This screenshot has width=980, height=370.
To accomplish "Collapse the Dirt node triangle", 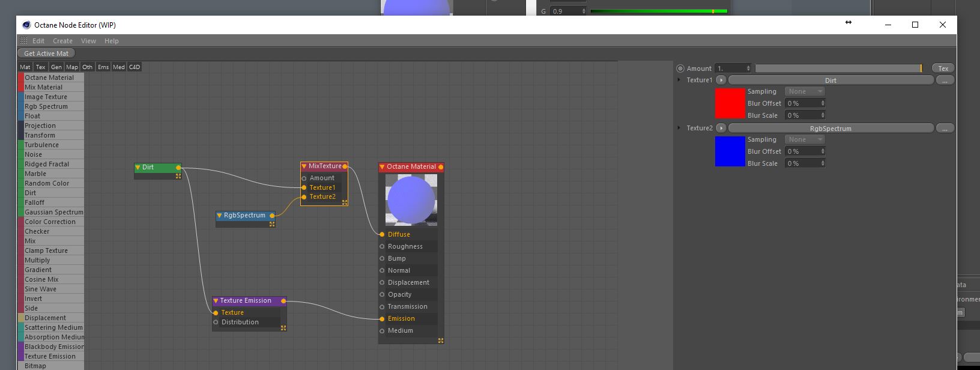I will (x=138, y=168).
